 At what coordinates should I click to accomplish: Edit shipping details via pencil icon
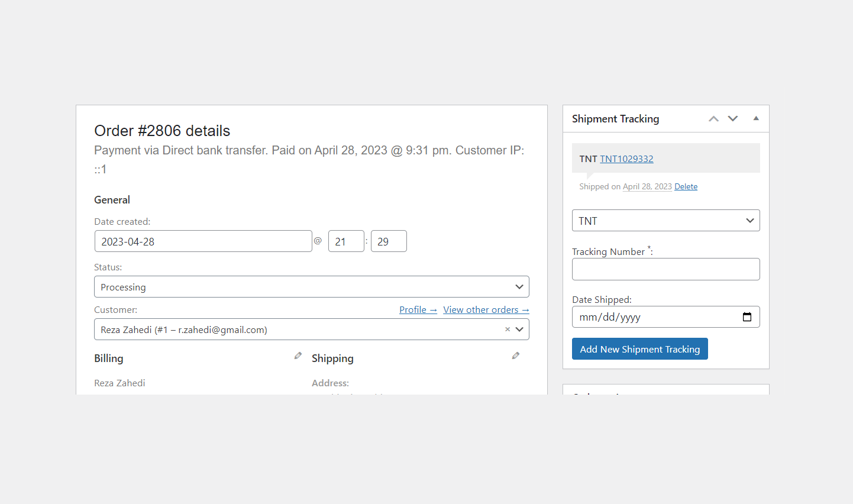[516, 356]
